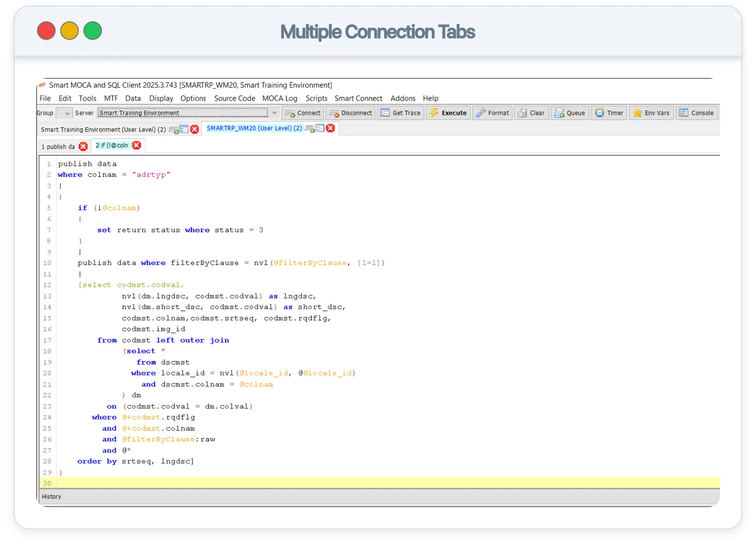Open the Addons menu
This screenshot has width=756, height=546.
coord(403,98)
